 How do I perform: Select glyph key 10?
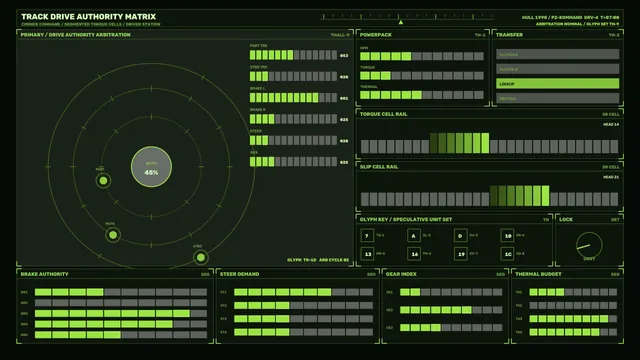click(507, 236)
